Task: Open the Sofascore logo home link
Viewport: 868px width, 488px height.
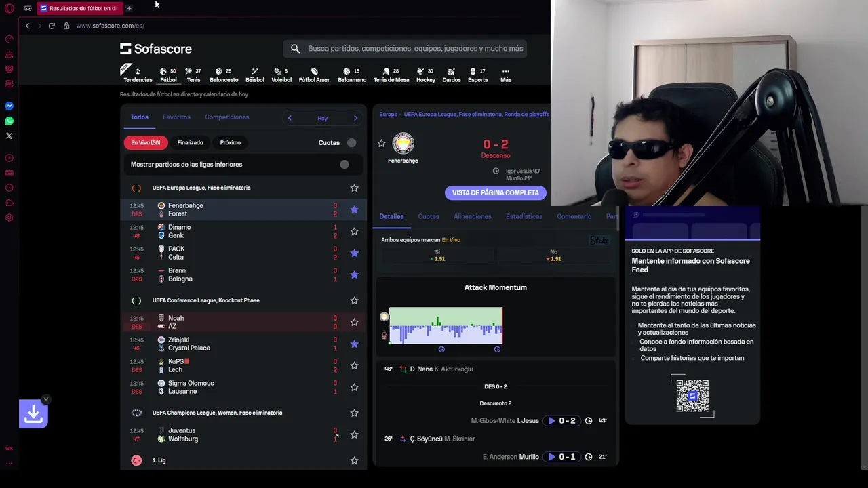Action: pos(156,49)
